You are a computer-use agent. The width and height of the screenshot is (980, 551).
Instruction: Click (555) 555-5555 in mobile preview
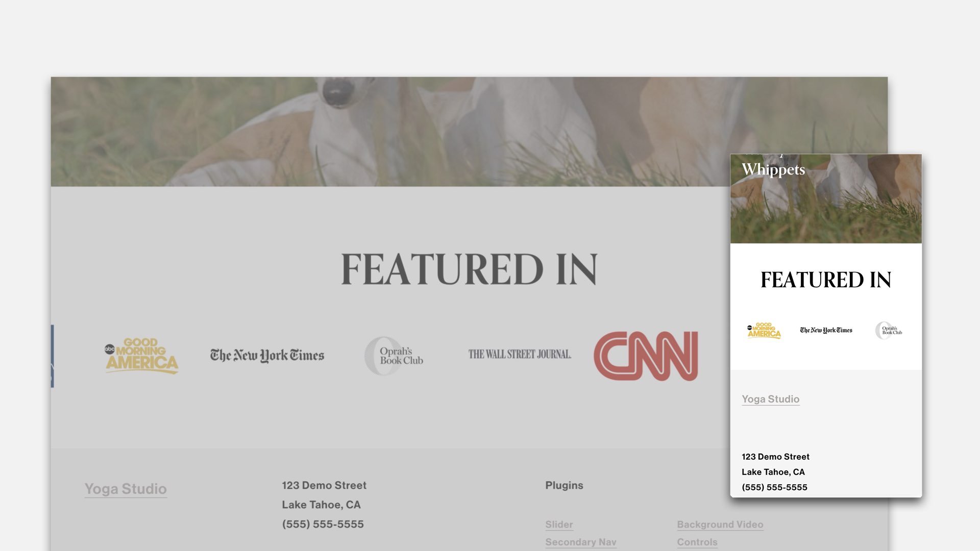pos(774,487)
